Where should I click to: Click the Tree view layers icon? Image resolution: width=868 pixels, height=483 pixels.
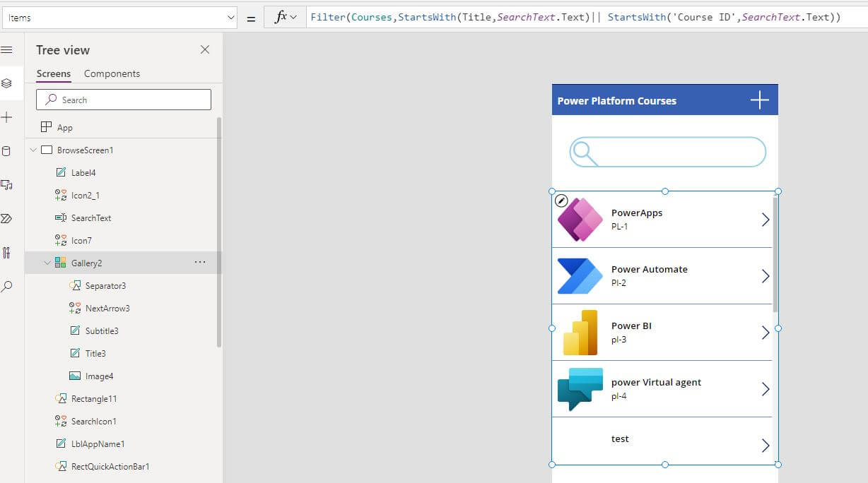7,83
